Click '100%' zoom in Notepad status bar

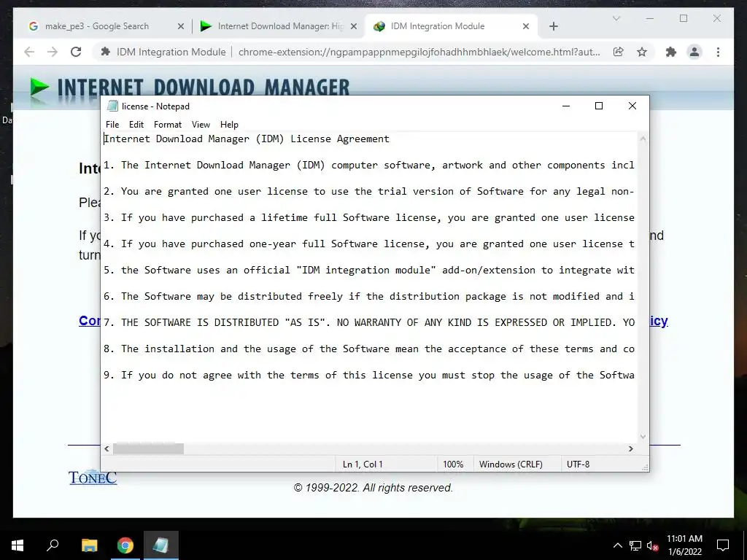[453, 464]
